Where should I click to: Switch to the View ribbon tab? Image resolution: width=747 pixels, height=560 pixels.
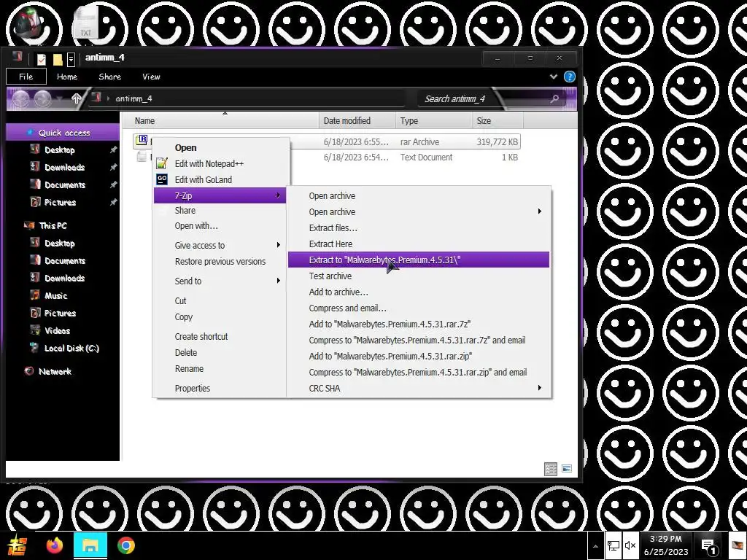pyautogui.click(x=151, y=76)
